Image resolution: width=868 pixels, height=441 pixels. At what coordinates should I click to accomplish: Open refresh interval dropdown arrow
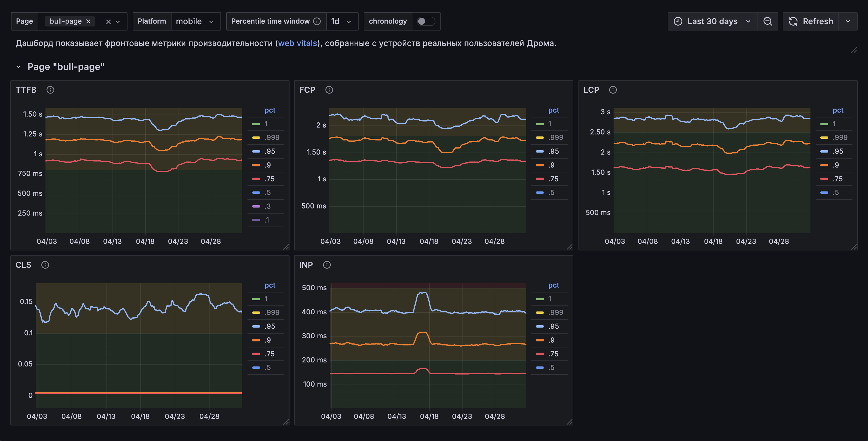[x=848, y=21]
